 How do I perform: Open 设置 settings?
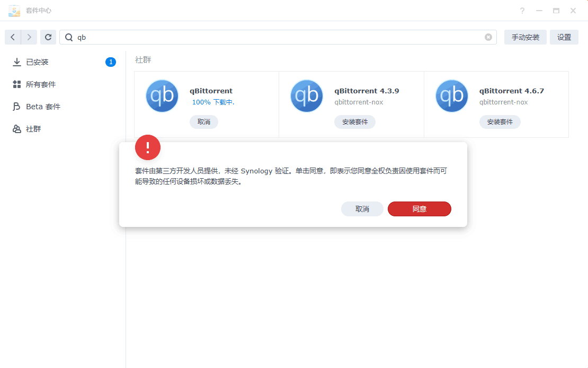pos(564,37)
